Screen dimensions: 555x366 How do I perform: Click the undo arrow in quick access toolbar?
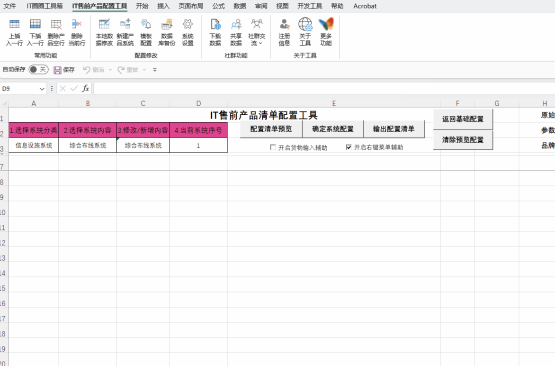pyautogui.click(x=86, y=70)
